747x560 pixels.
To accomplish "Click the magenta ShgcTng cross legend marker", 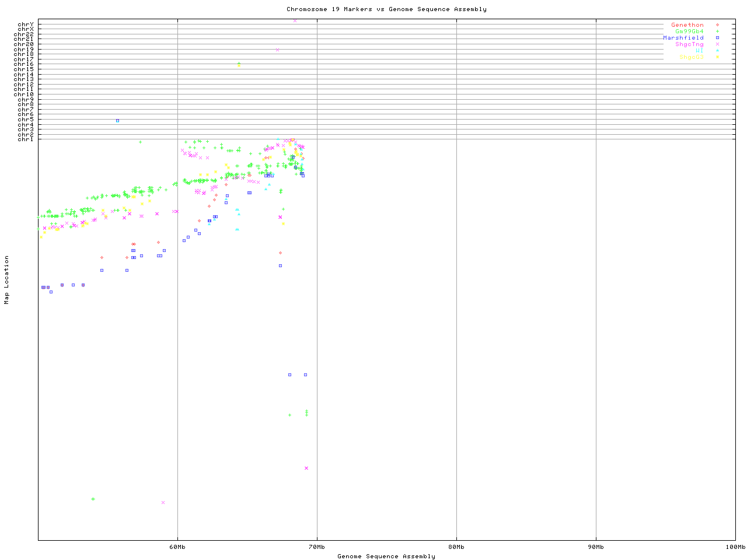I will click(717, 44).
